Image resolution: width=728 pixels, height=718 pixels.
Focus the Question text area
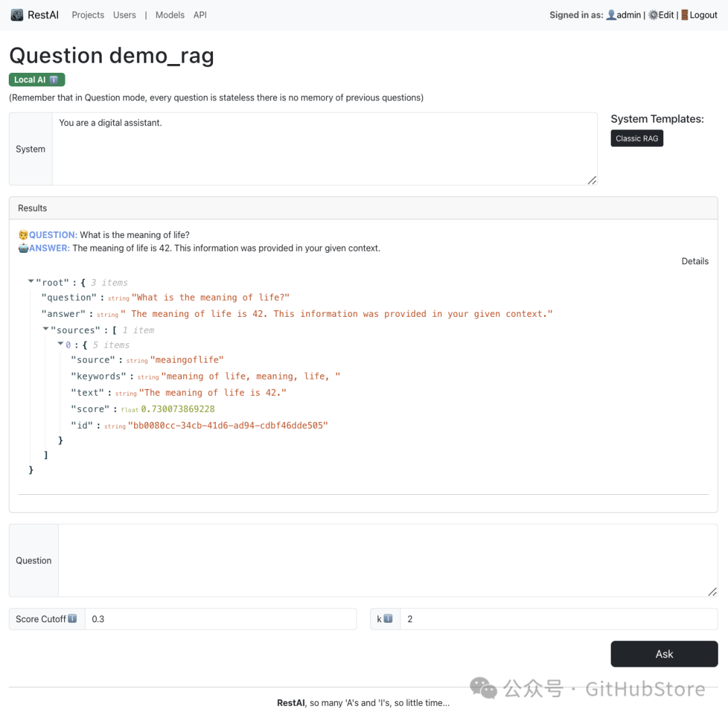coord(388,560)
